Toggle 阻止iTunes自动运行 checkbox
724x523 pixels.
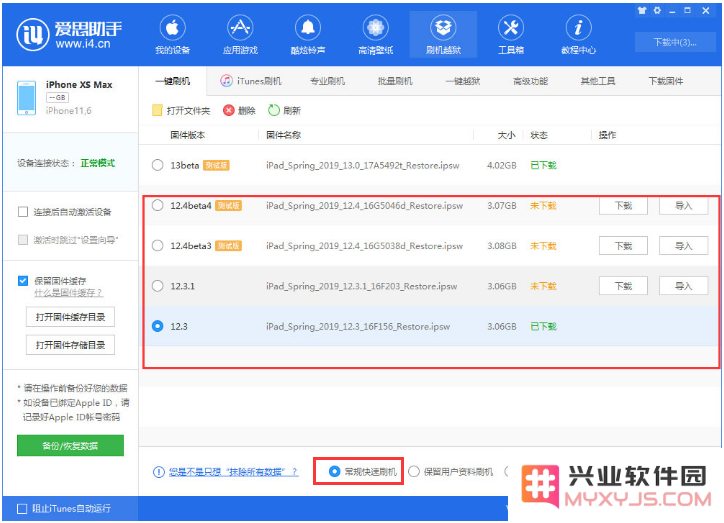(22, 509)
